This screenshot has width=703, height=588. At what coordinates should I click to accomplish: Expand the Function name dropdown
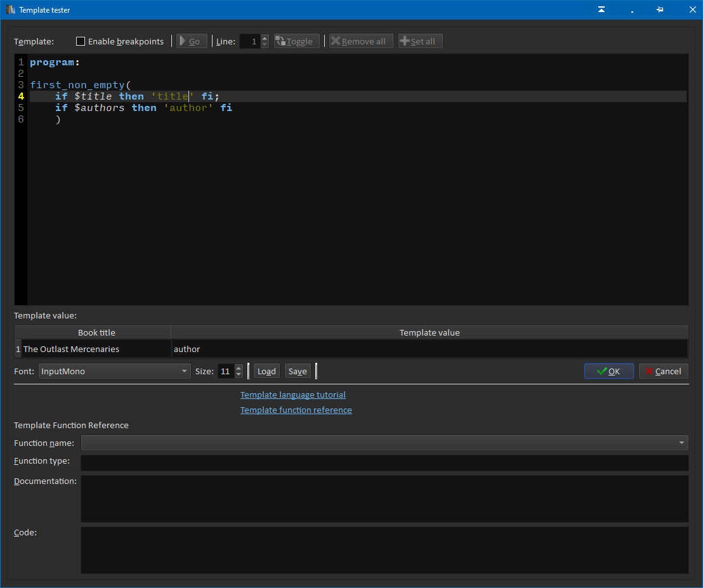pos(384,443)
